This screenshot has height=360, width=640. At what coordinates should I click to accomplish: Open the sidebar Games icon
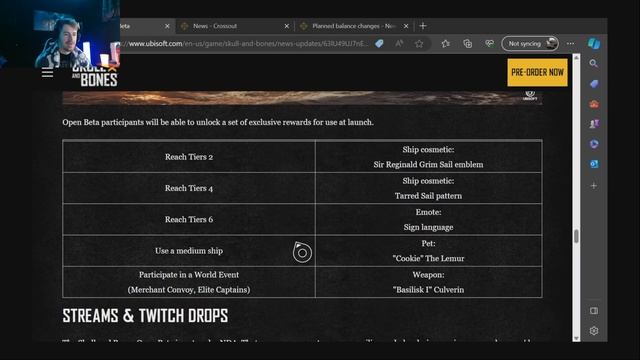click(x=594, y=124)
